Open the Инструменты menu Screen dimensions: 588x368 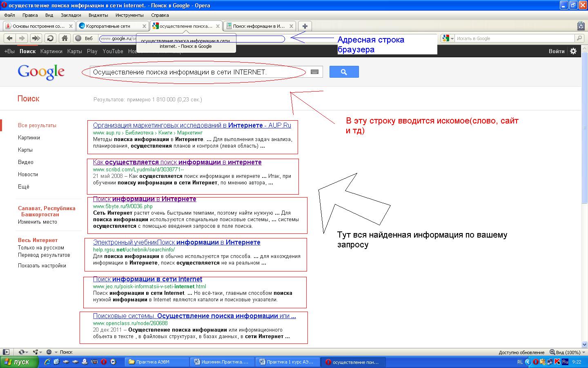tap(129, 15)
